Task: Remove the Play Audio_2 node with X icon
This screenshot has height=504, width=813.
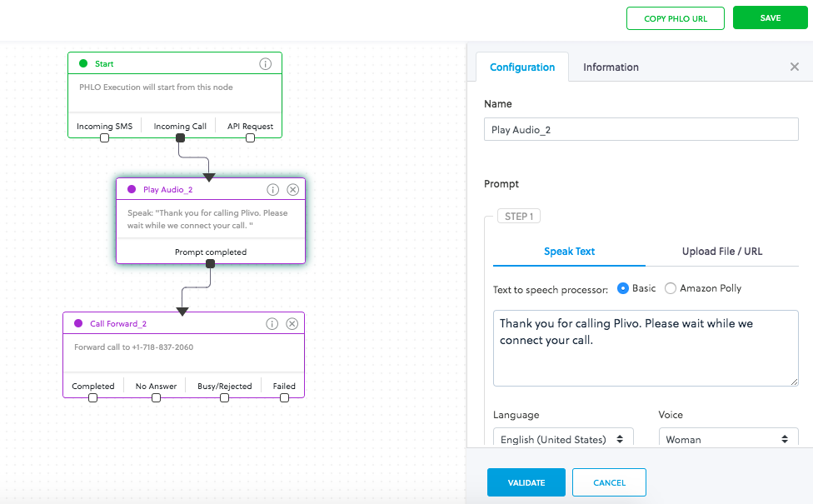Action: pos(292,190)
